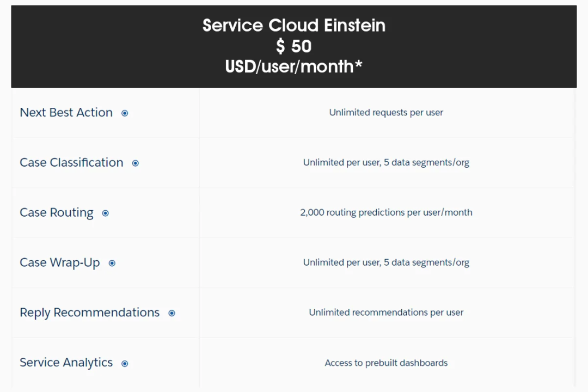588x392 pixels.
Task: Open the Case Routing info tooltip icon
Action: tap(106, 213)
